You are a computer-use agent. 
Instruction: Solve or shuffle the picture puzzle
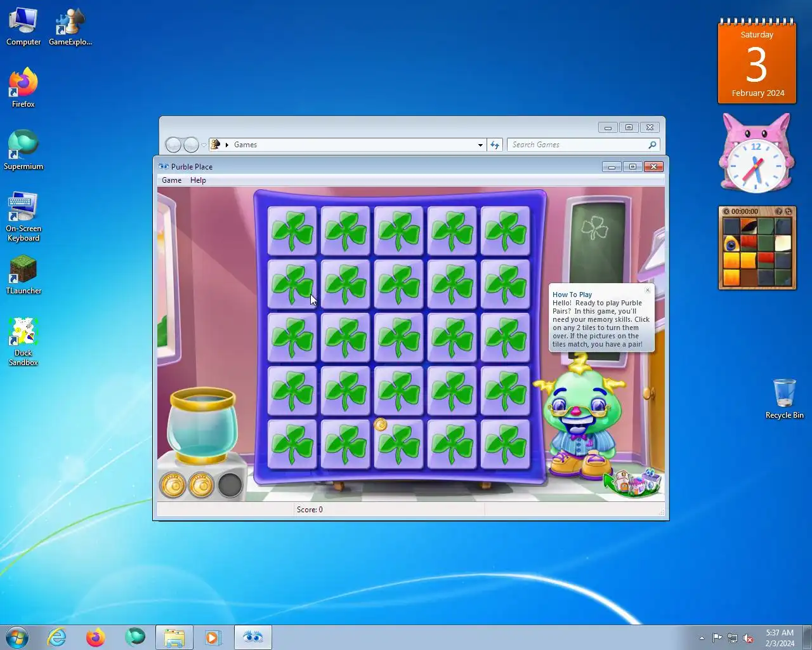pyautogui.click(x=788, y=211)
